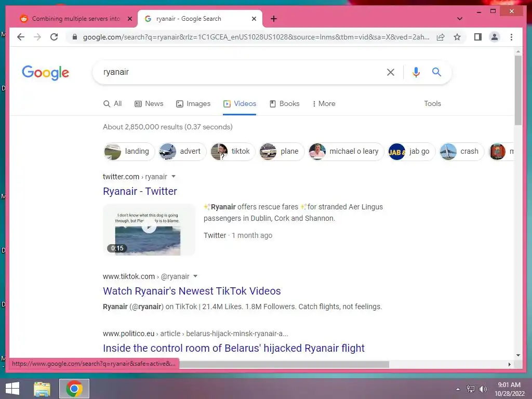
Task: Expand tiktok.com result options arrow
Action: click(195, 276)
